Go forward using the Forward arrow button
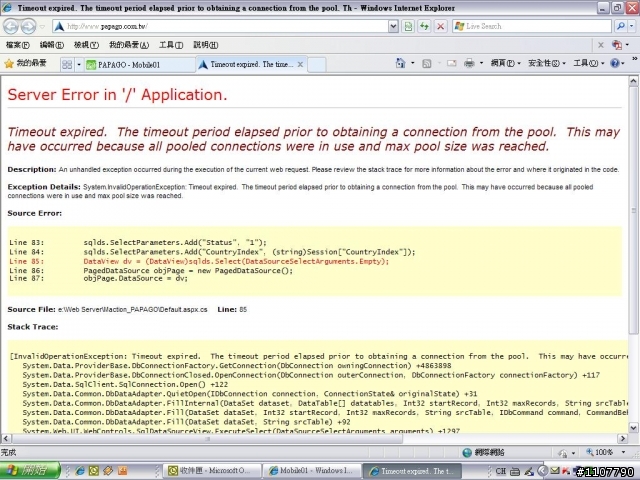640x480 pixels. pyautogui.click(x=28, y=27)
